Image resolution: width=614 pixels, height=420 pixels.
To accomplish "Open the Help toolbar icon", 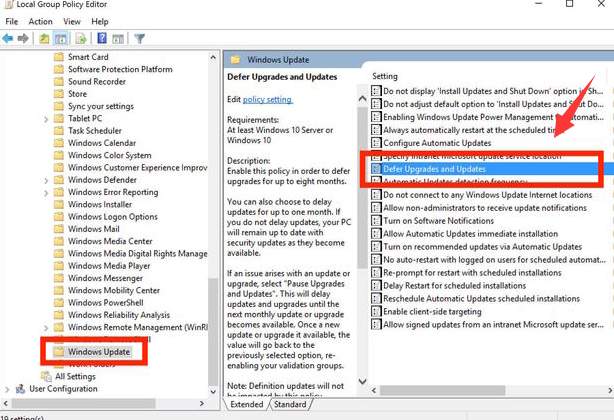I will [102, 38].
